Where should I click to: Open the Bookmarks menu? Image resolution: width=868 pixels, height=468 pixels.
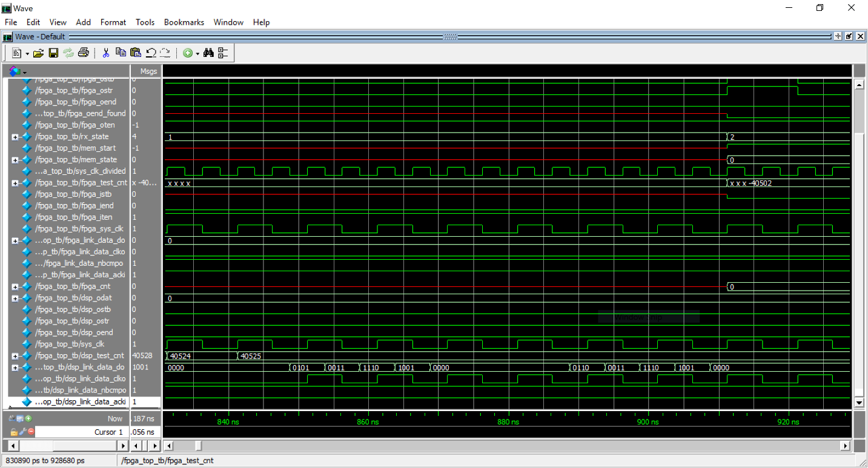(184, 22)
